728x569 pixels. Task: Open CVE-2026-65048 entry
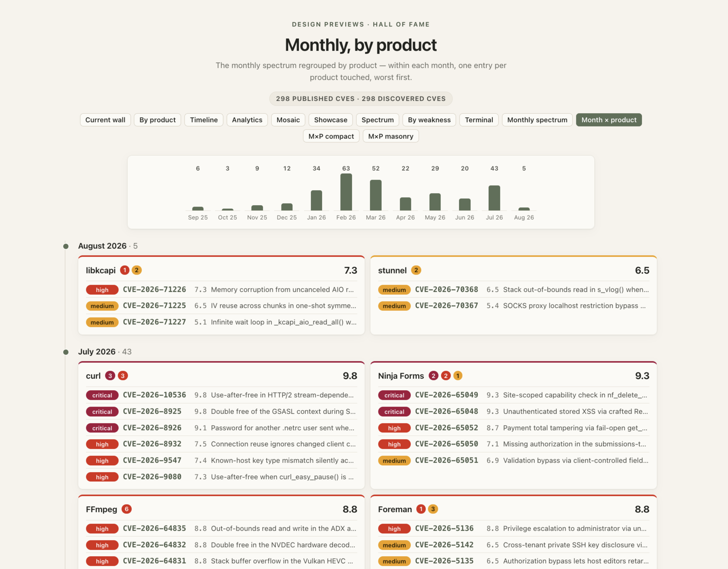pyautogui.click(x=513, y=412)
